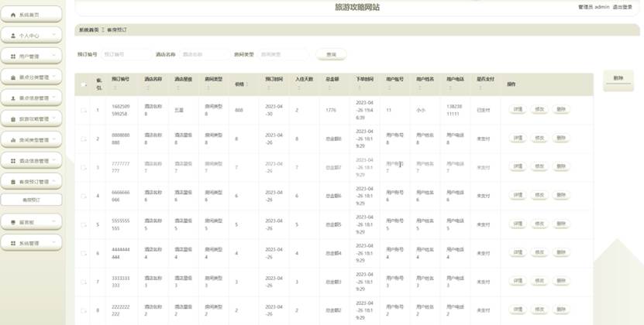The image size is (644, 325).
Task: Click sort icon under 用户账号 column header
Action: [390, 87]
